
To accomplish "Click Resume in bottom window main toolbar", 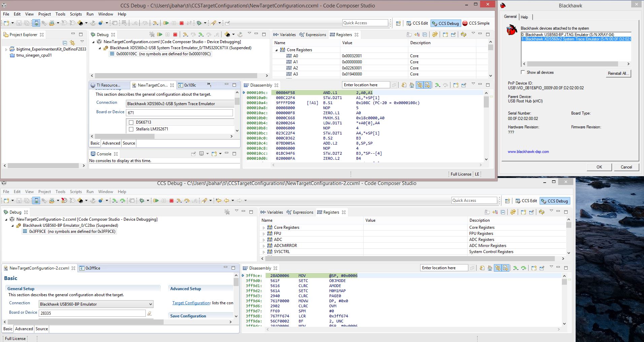I will (x=156, y=200).
